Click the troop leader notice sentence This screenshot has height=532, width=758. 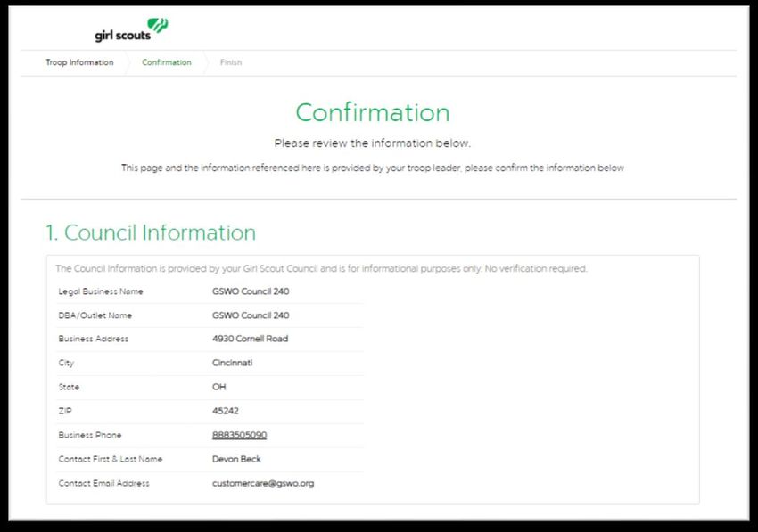click(x=372, y=168)
